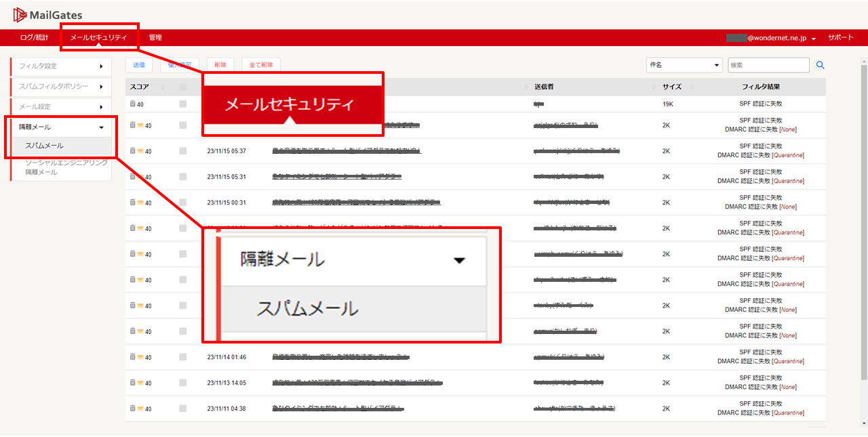Click trash icon in the 19K row

(133, 104)
